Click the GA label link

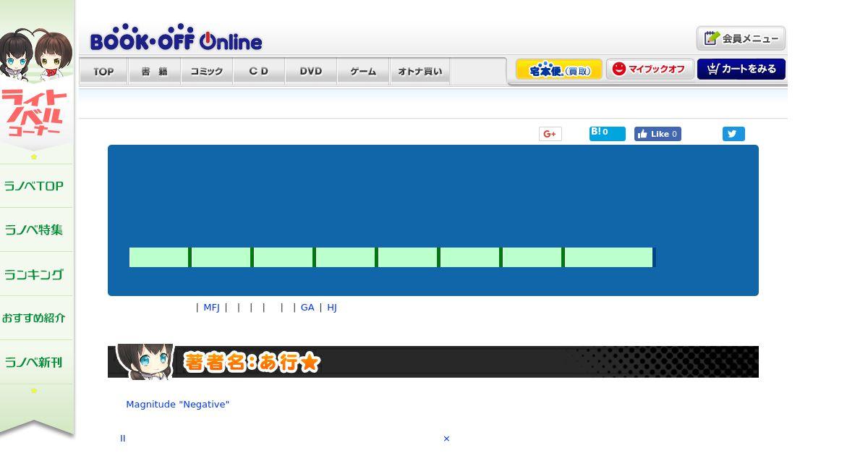point(307,308)
